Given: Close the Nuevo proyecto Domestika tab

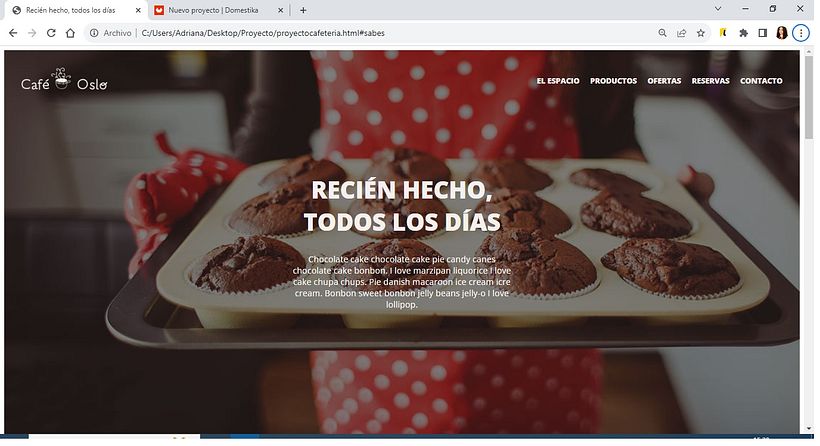Looking at the screenshot, I should click(x=280, y=10).
